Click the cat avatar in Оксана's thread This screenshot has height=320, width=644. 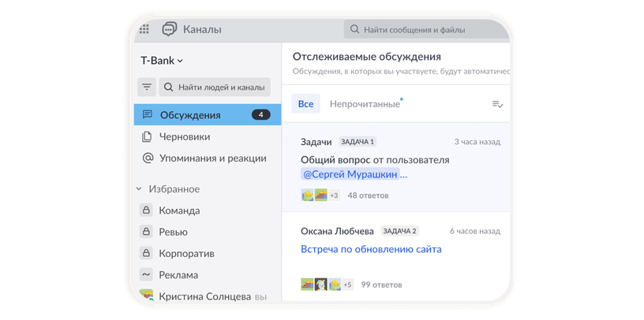[x=320, y=285]
